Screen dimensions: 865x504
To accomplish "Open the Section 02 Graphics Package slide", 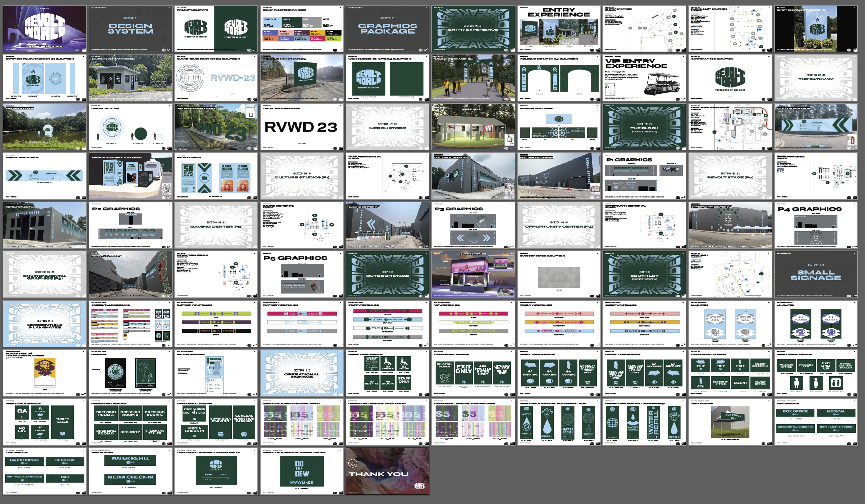I will [x=388, y=29].
